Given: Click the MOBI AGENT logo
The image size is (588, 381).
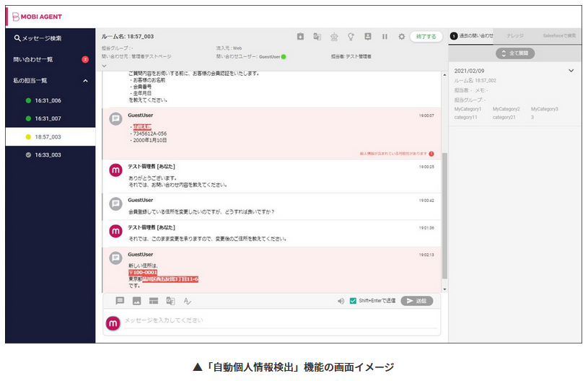Looking at the screenshot, I should point(37,17).
